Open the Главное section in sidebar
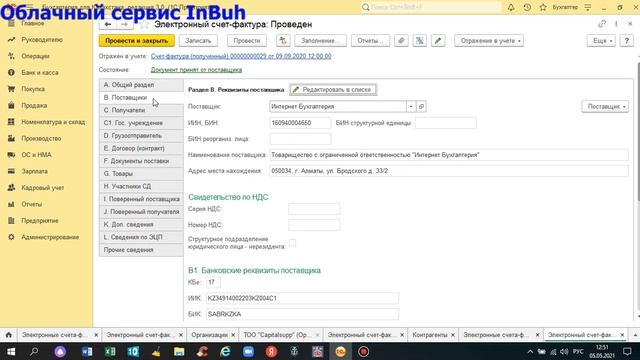The height and width of the screenshot is (360, 640). click(33, 24)
